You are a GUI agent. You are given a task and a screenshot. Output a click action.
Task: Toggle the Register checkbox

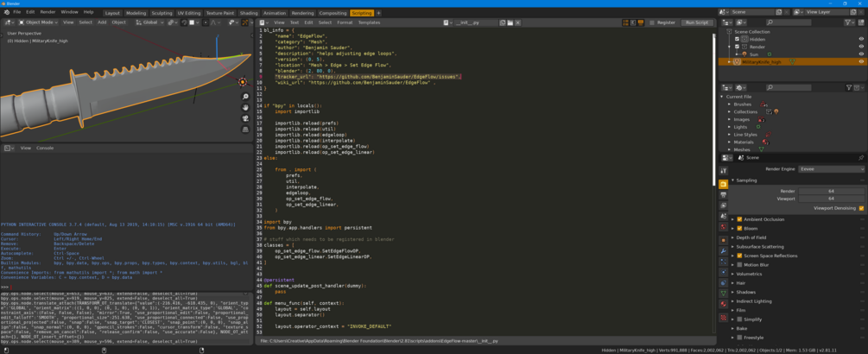pos(653,22)
